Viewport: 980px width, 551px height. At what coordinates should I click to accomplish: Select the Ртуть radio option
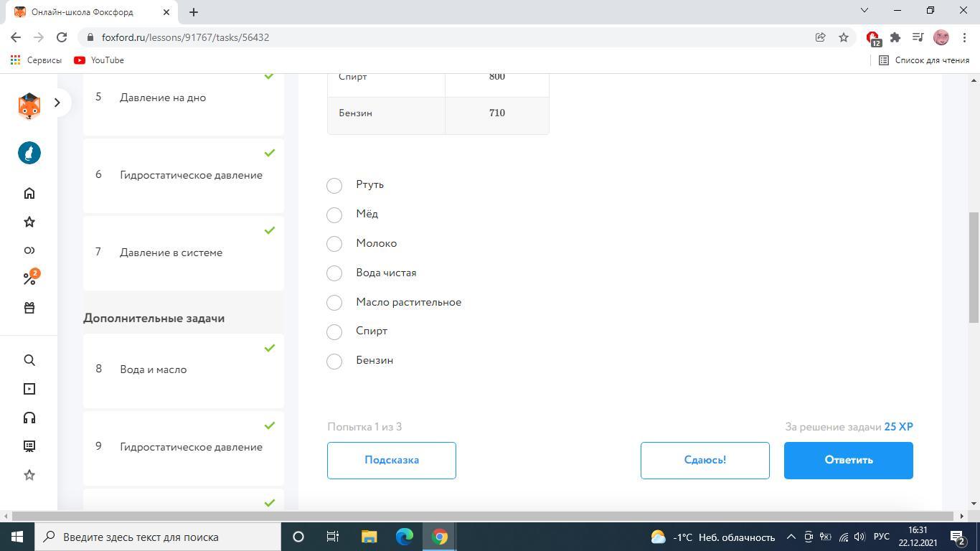click(x=334, y=185)
